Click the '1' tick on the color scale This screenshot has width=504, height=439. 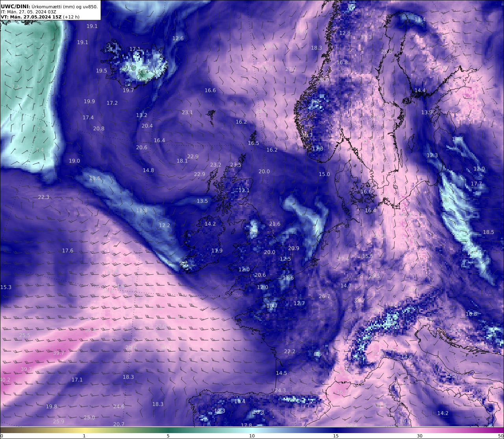(84, 436)
